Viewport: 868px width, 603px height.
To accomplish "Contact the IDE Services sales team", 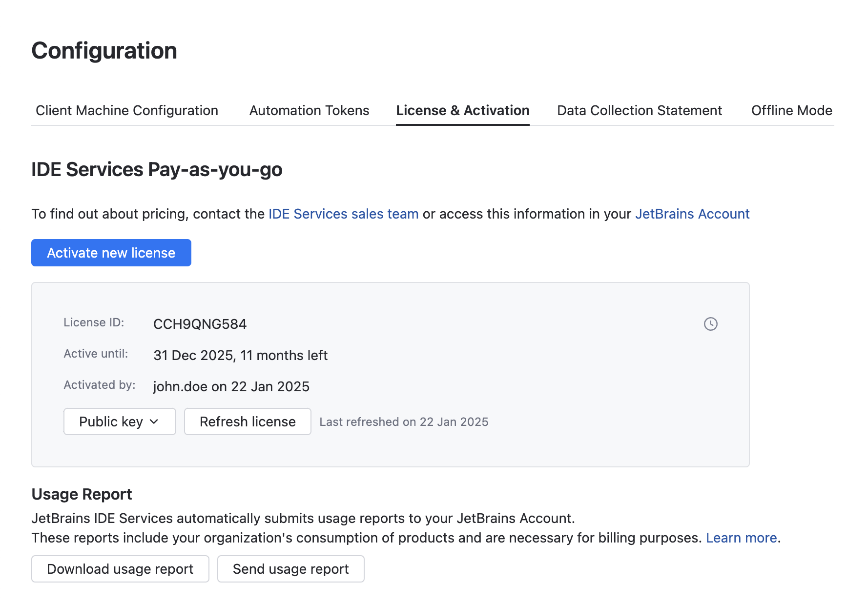I will pos(344,214).
